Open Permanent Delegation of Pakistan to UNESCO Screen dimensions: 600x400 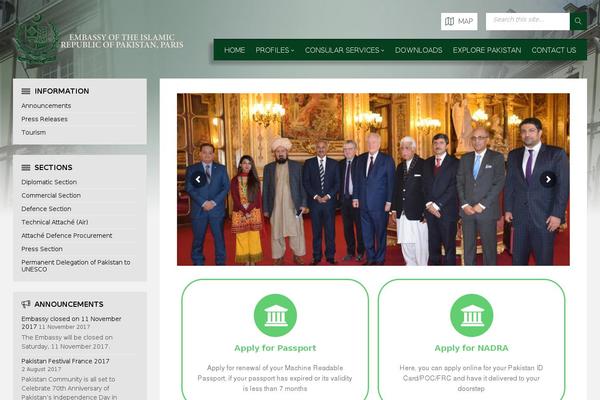tap(76, 266)
